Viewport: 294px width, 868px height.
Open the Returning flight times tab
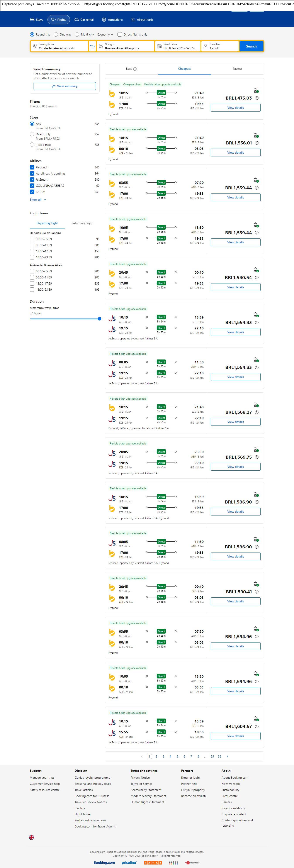coord(82,223)
